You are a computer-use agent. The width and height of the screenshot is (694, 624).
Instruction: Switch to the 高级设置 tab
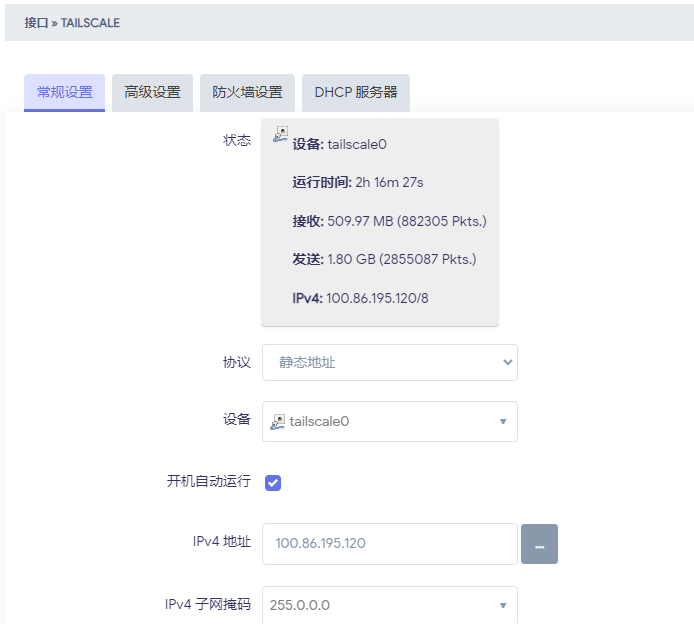[153, 92]
